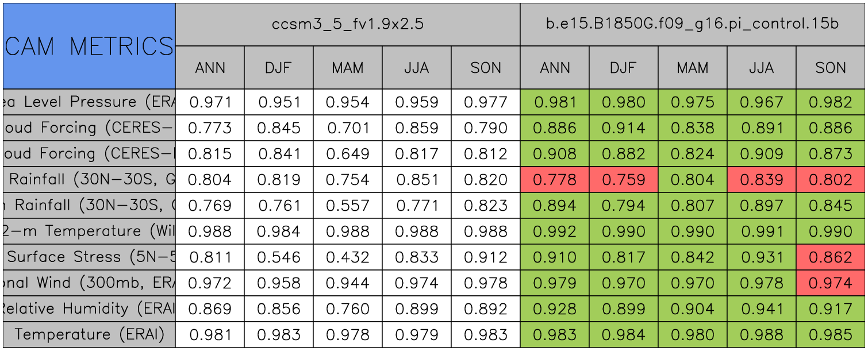This screenshot has height=351, width=868.
Task: Select the cell showing 0.557
Action: point(348,206)
